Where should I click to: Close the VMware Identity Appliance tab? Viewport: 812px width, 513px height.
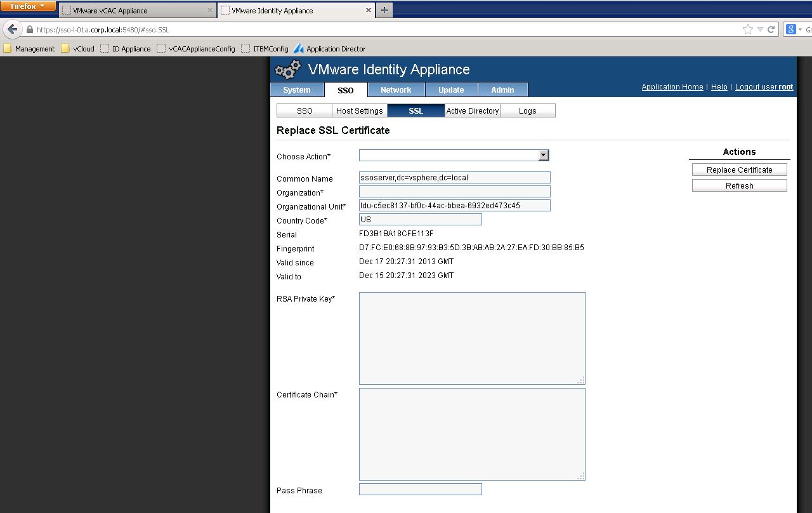369,10
